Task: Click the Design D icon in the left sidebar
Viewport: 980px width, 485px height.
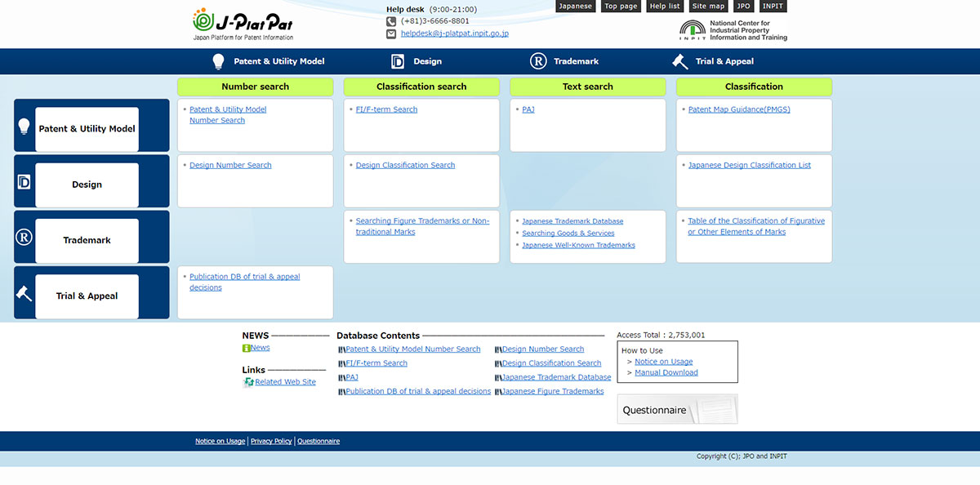Action: point(24,182)
